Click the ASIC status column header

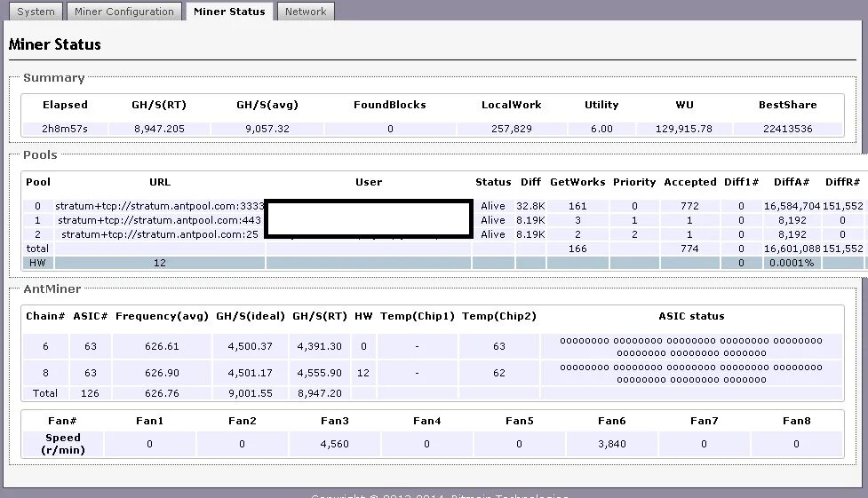coord(691,317)
